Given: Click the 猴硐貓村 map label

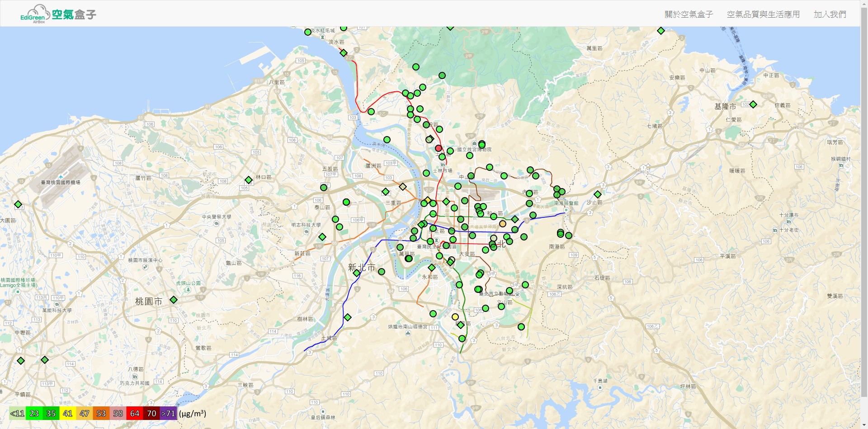Looking at the screenshot, I should click(841, 159).
